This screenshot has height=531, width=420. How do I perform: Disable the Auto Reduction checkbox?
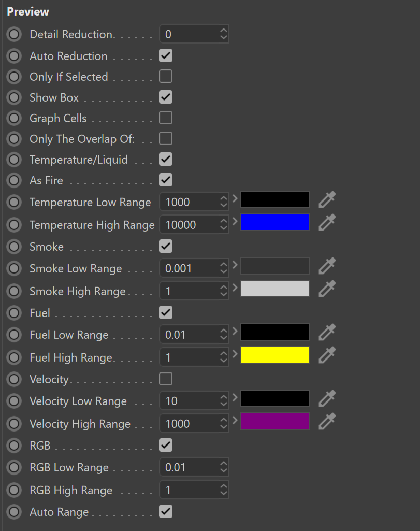166,56
